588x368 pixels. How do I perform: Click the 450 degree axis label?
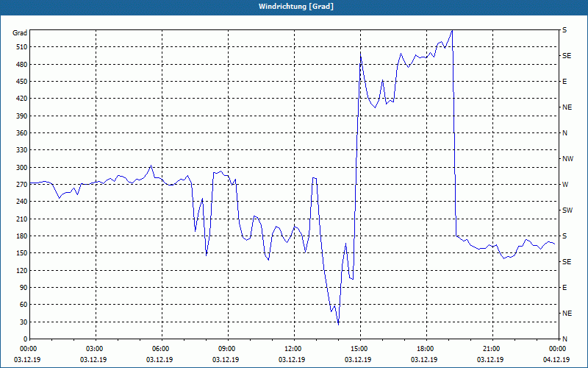click(21, 82)
